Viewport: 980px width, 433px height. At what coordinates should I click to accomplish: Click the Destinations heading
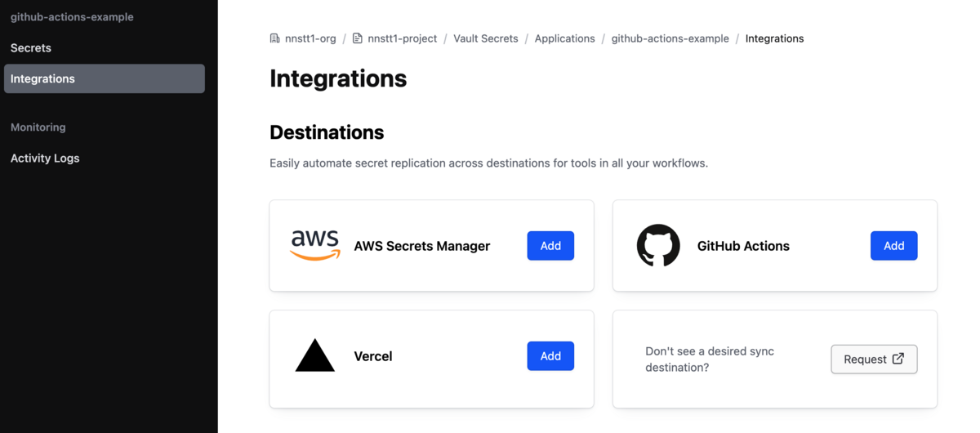coord(327,132)
